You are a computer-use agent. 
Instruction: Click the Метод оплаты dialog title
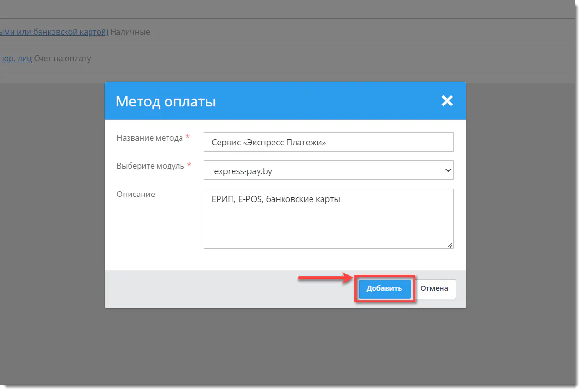(x=166, y=101)
